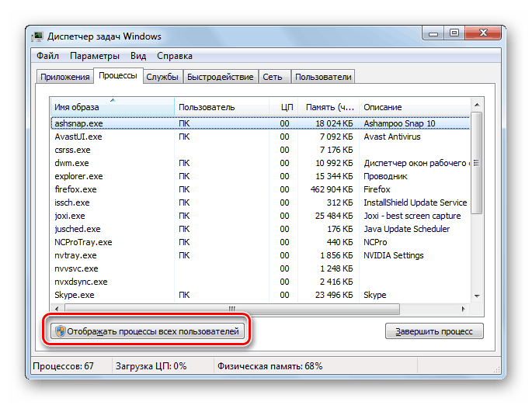Click Отображать процессы всех пользователей button
The image size is (532, 405).
[147, 331]
